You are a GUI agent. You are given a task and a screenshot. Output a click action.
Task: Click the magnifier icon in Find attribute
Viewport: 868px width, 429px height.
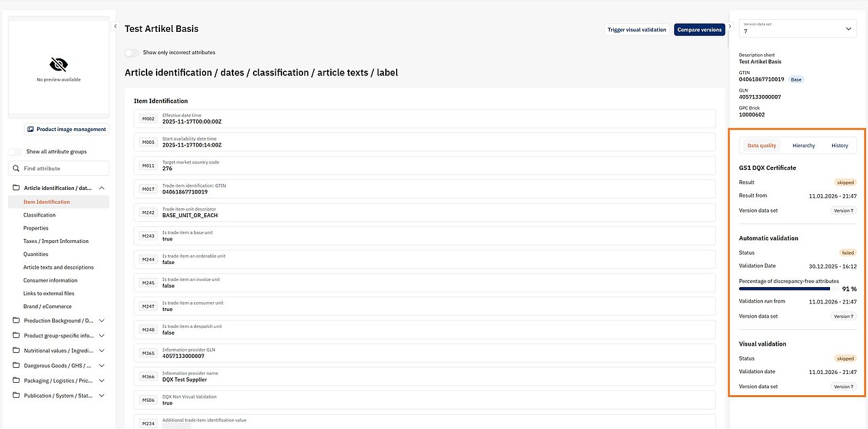(16, 168)
